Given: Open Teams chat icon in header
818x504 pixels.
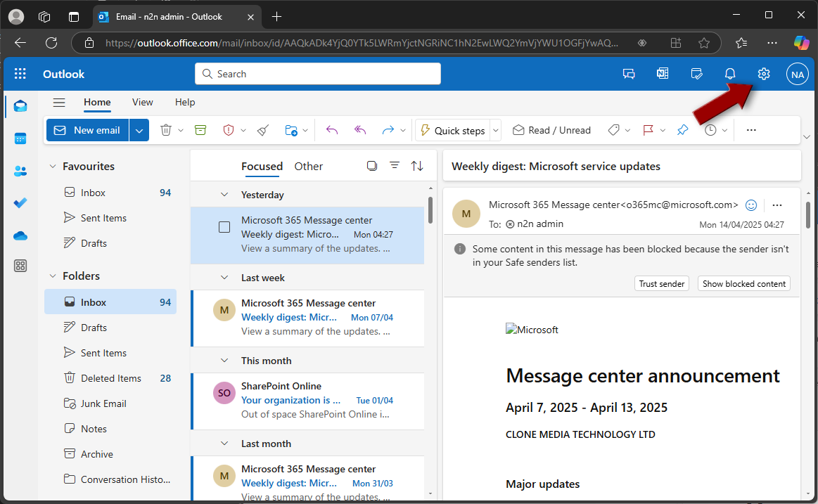Looking at the screenshot, I should coord(629,74).
